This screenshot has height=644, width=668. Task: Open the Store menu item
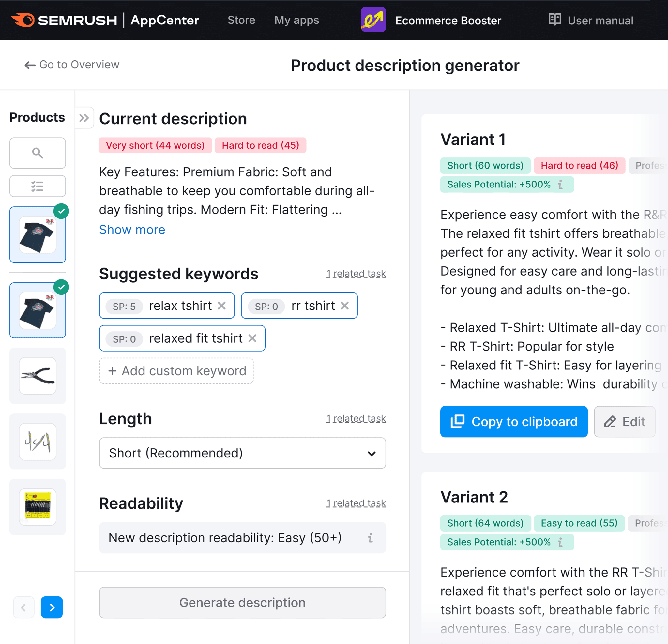[x=241, y=20]
